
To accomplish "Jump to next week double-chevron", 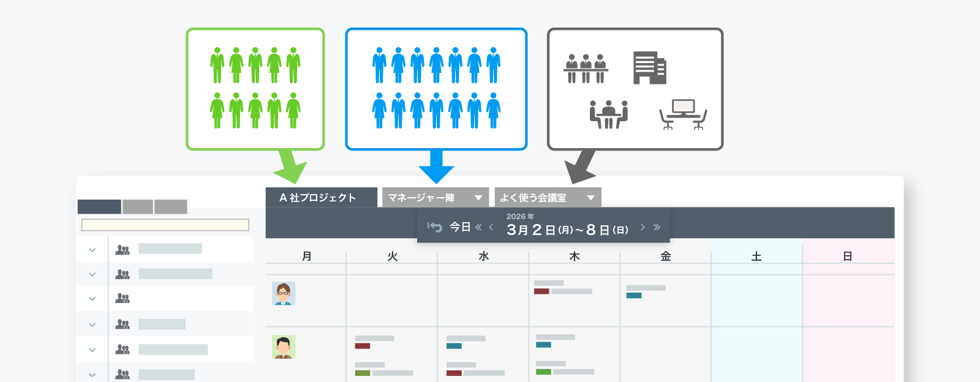I will click(657, 227).
